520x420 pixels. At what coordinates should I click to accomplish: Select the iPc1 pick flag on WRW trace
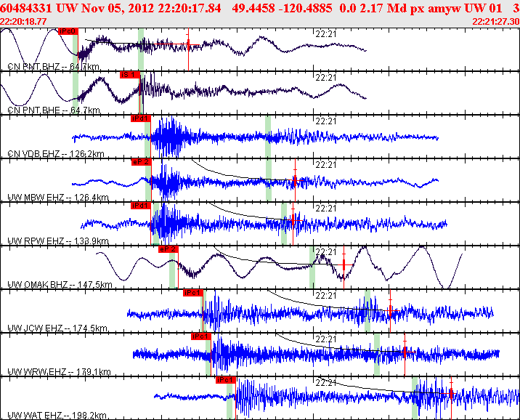tap(201, 336)
